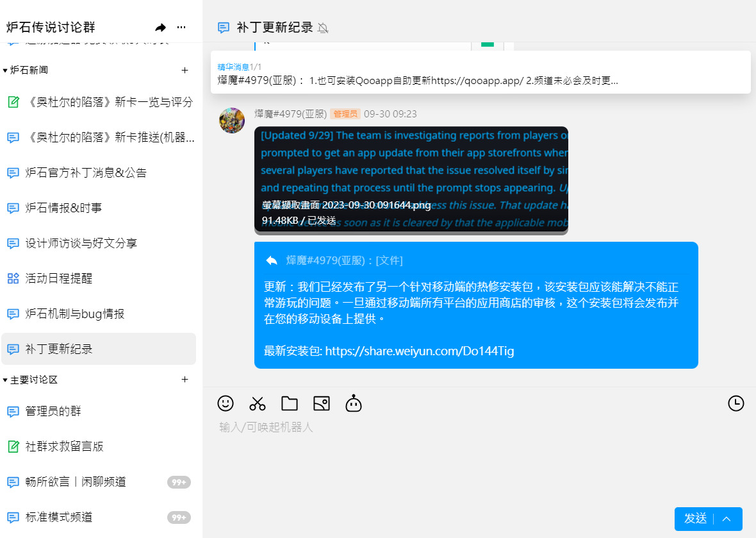Click sender name 燁魔#4979(亚服)

coord(291,114)
